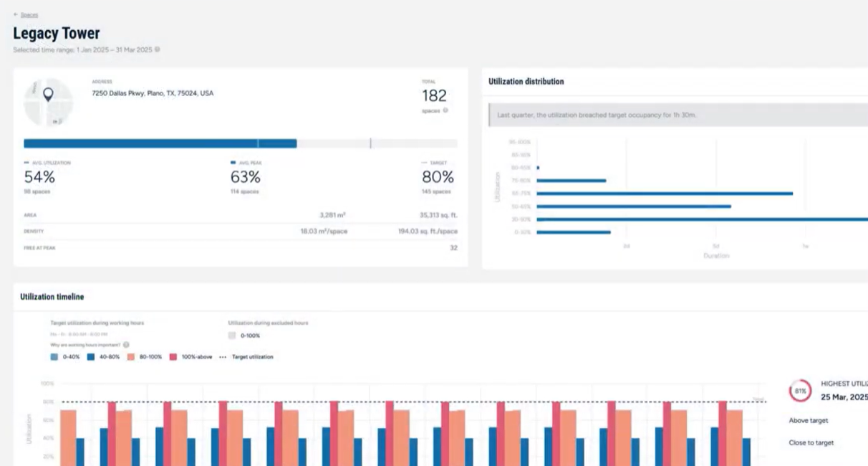Click the 7250 Dallas Pkwy address text
This screenshot has height=466, width=868.
pos(152,93)
